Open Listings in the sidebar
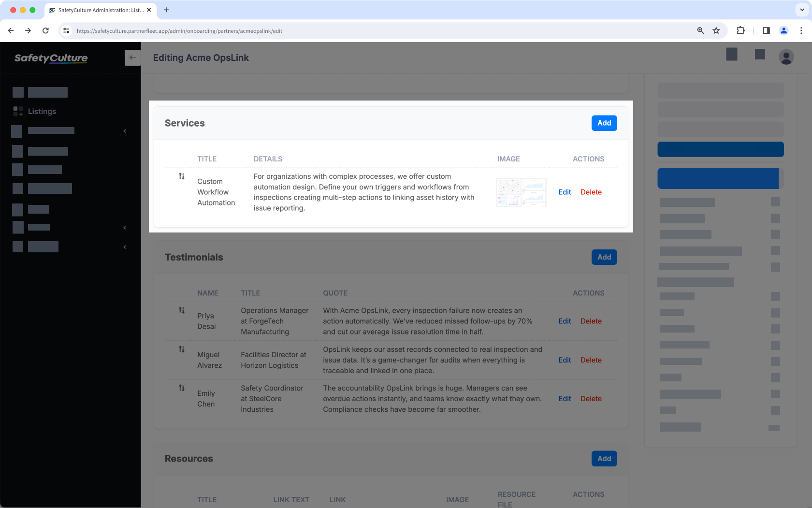Image resolution: width=812 pixels, height=508 pixels. click(42, 111)
